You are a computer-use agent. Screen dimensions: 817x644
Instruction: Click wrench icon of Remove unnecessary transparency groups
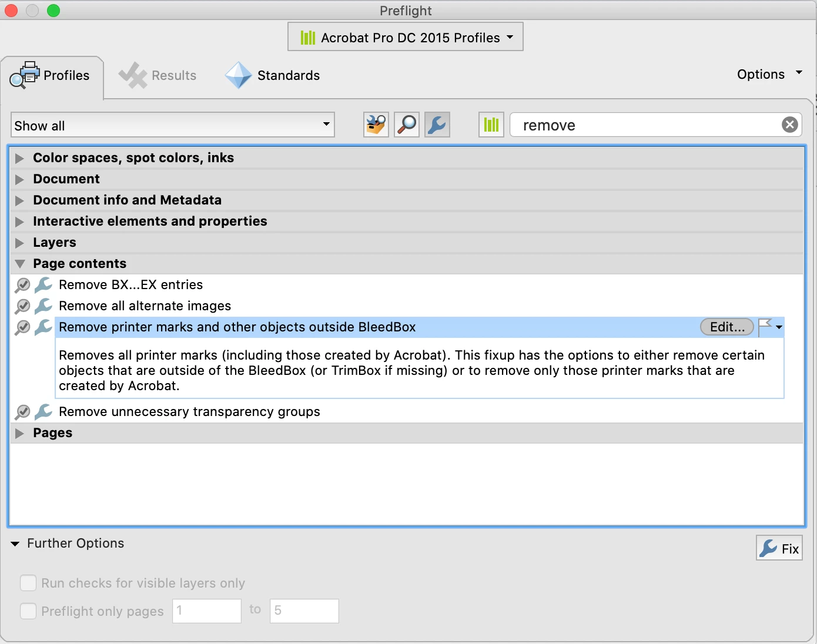[x=43, y=412]
